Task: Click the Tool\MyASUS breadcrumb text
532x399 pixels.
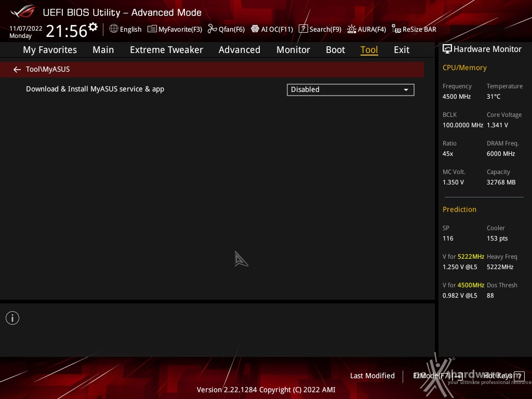Action: click(48, 69)
